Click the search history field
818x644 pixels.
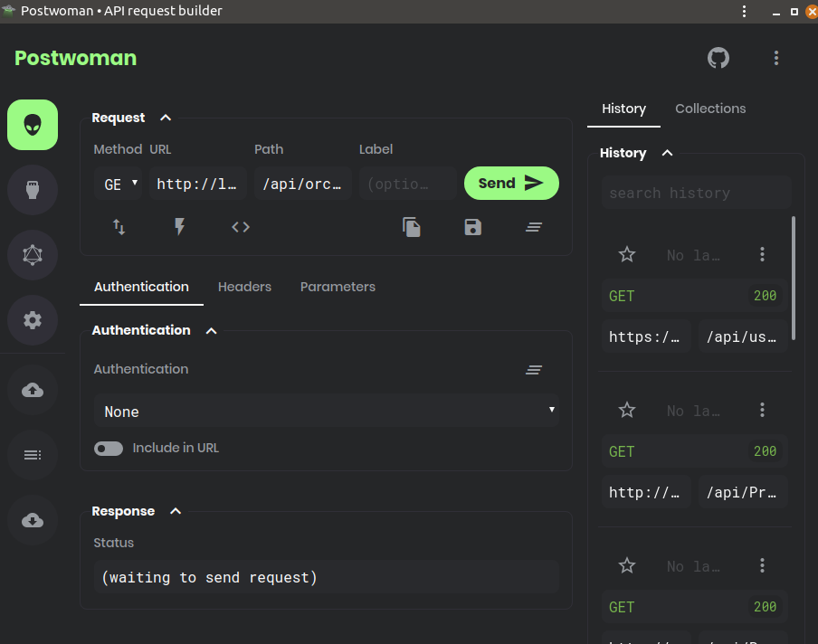pos(697,193)
